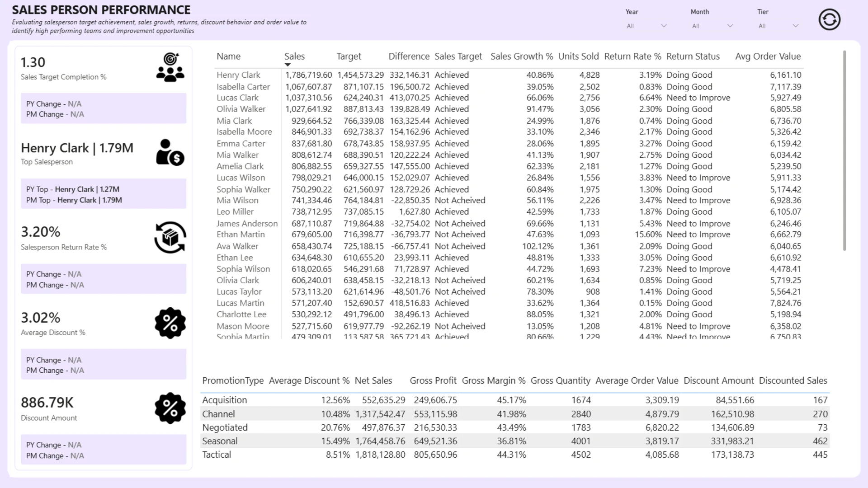Select the Acquisition promotion row
This screenshot has width=868, height=488.
(x=515, y=400)
